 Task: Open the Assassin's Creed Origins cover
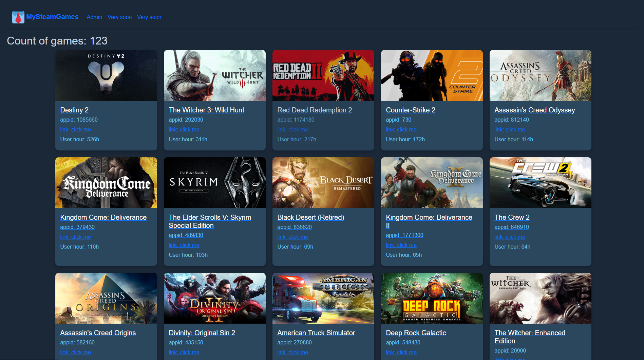106,298
